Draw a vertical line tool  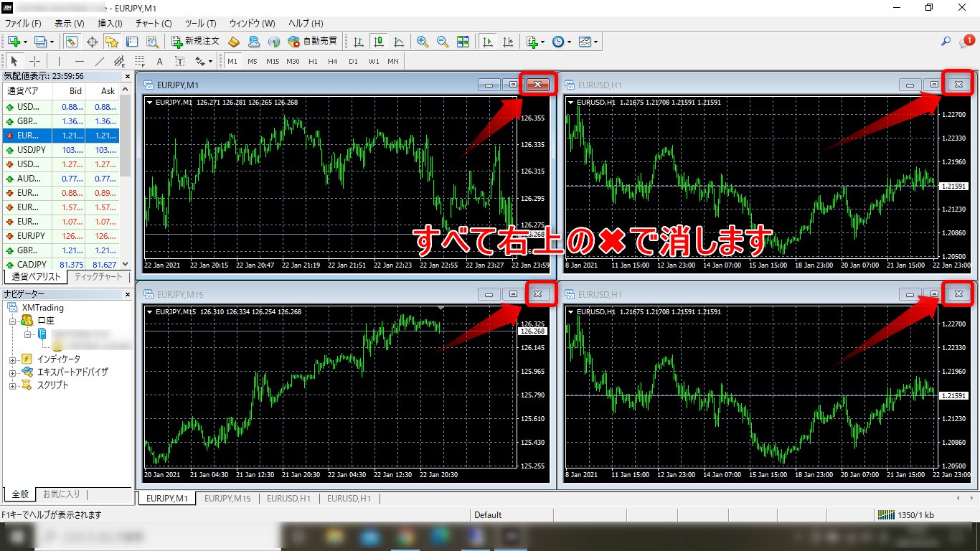(x=59, y=61)
